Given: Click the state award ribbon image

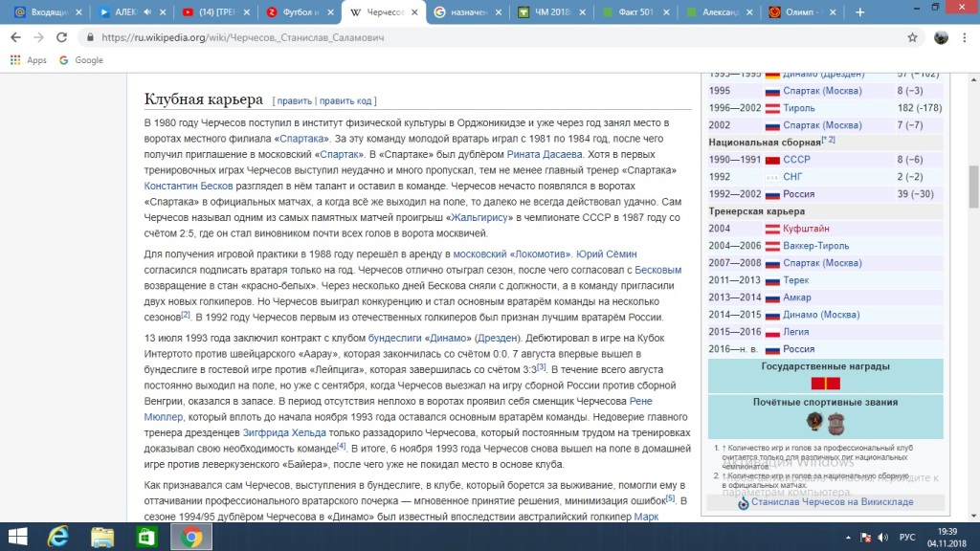Looking at the screenshot, I should coord(826,383).
